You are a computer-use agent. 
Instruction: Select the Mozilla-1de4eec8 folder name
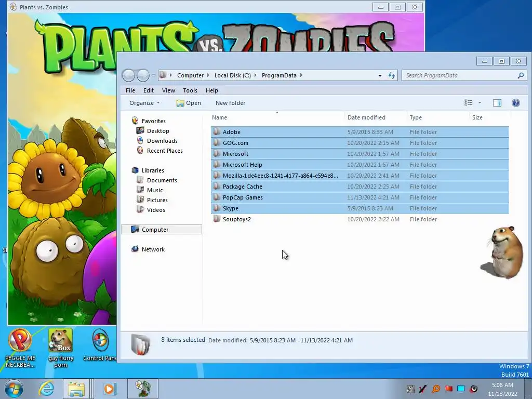point(280,176)
